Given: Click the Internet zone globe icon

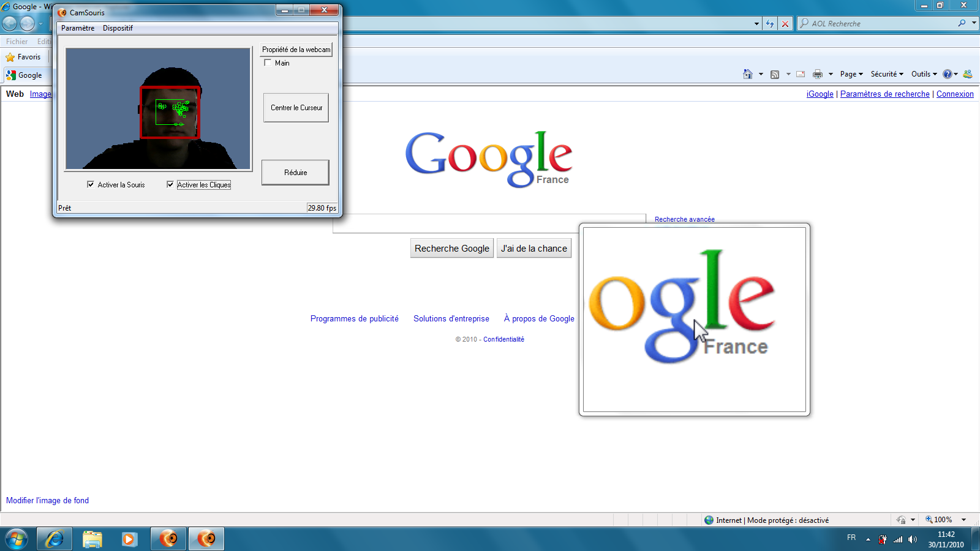Looking at the screenshot, I should [x=709, y=520].
